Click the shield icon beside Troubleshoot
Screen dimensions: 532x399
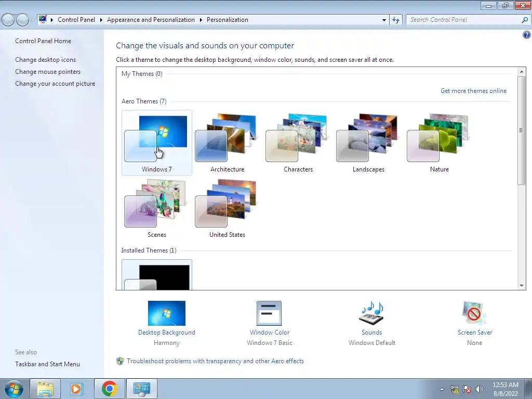(x=120, y=361)
